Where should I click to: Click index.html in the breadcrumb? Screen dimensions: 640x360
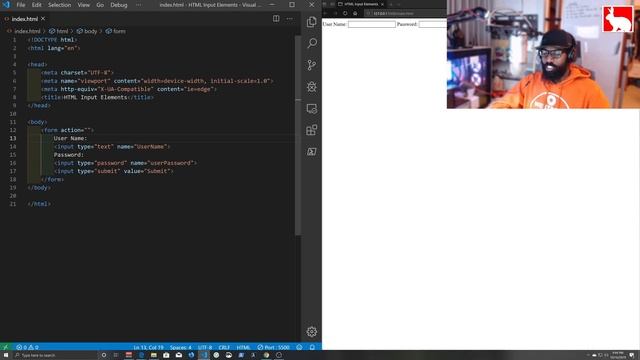[27, 31]
